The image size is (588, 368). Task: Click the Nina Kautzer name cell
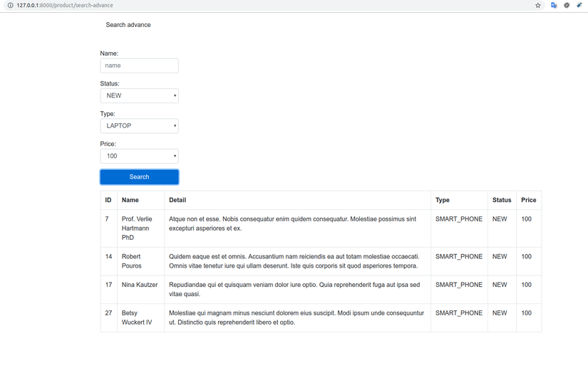click(140, 285)
